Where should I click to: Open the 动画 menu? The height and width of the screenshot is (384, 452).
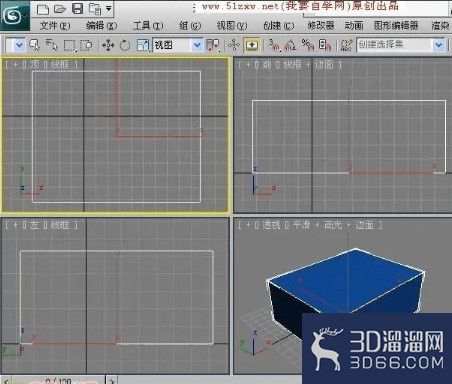[354, 26]
